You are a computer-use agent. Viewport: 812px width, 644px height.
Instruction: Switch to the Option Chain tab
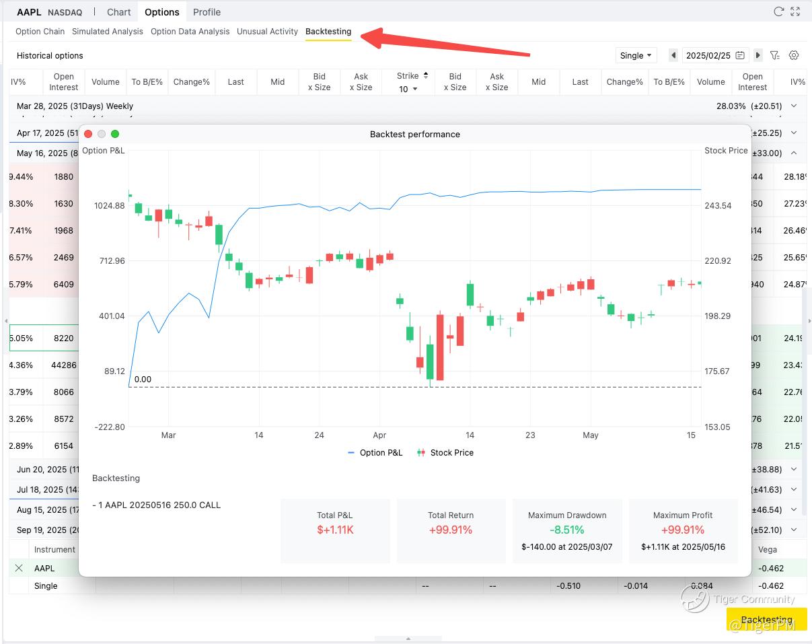40,31
